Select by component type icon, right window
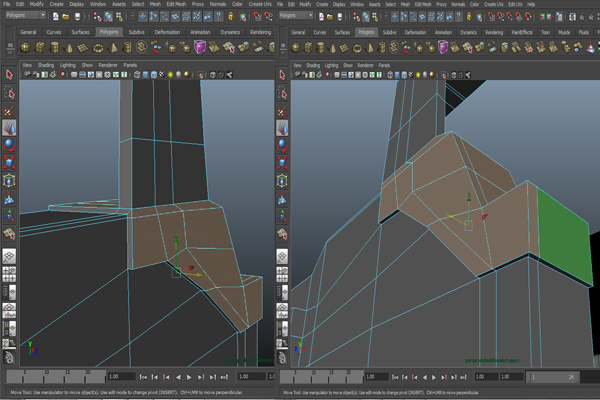The width and height of the screenshot is (600, 400). tap(375, 16)
